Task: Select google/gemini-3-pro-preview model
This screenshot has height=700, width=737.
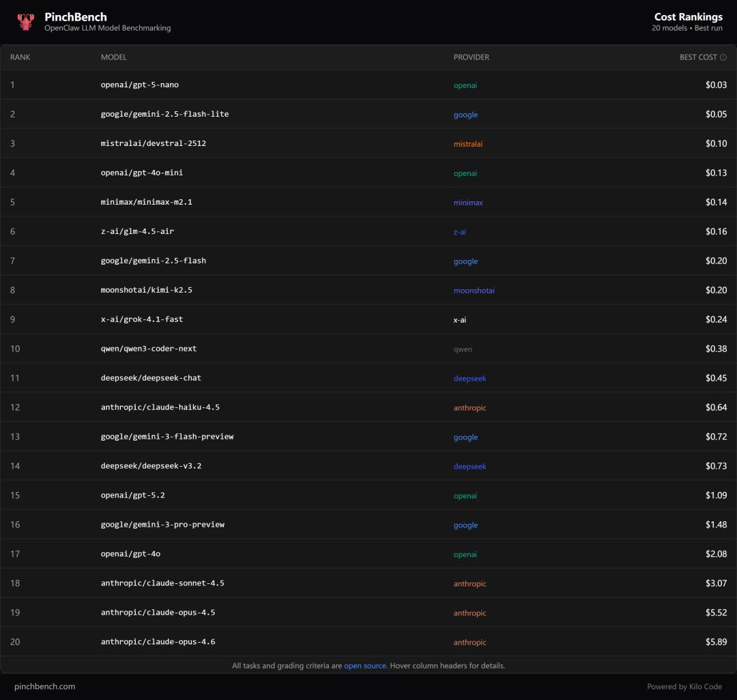Action: click(x=162, y=524)
